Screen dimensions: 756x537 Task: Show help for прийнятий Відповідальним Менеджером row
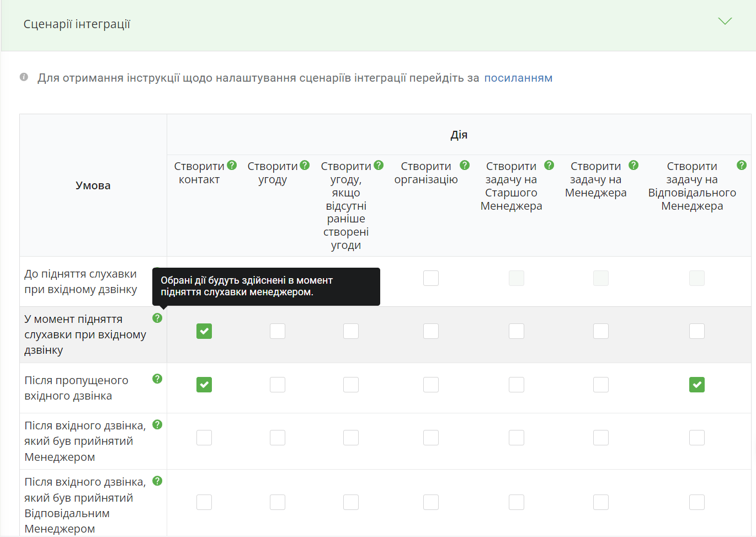point(157,481)
